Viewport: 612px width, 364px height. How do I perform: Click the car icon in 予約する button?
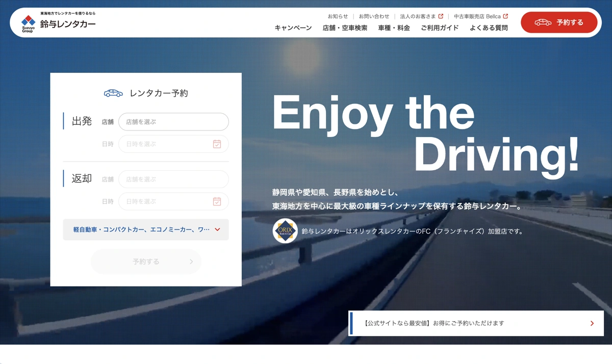543,22
